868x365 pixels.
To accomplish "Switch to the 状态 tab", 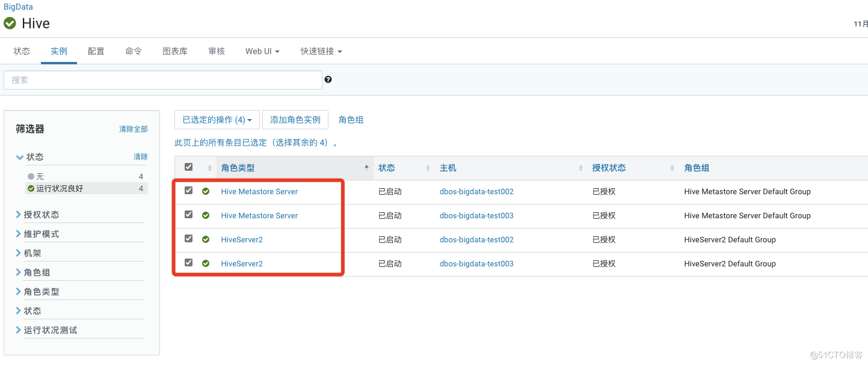I will tap(22, 51).
